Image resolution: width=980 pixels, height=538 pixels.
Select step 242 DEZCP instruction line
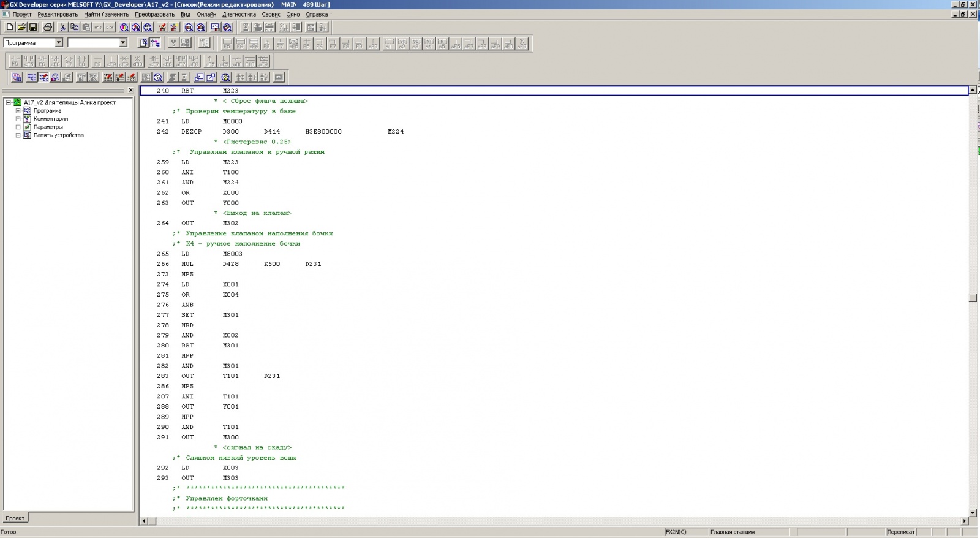click(554, 132)
